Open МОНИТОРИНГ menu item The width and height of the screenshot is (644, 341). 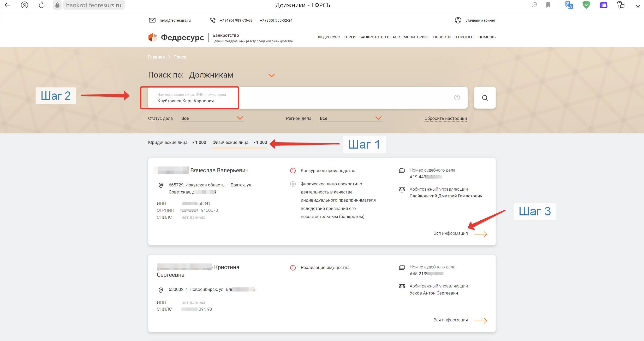click(416, 37)
